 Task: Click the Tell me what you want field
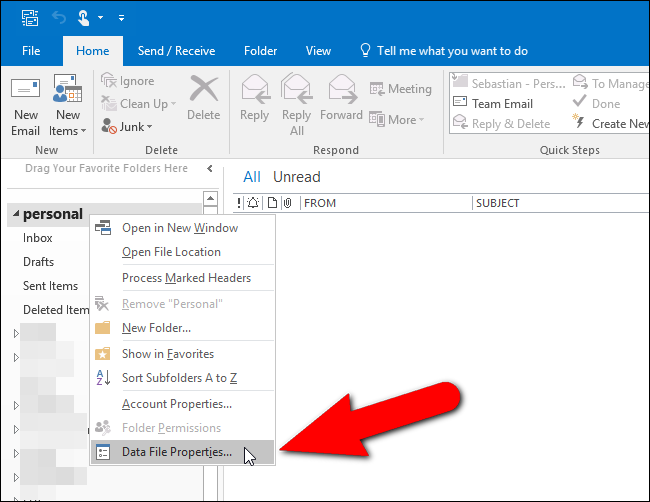pyautogui.click(x=450, y=51)
